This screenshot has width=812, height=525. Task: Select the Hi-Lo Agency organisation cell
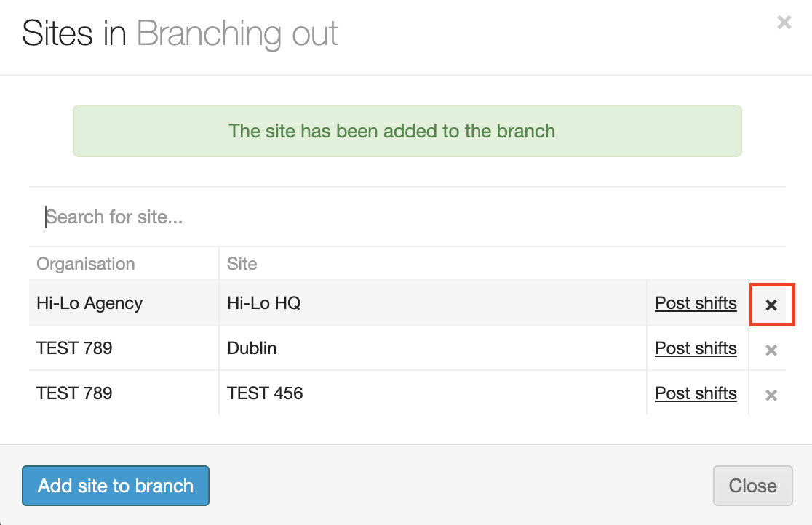[x=89, y=303]
